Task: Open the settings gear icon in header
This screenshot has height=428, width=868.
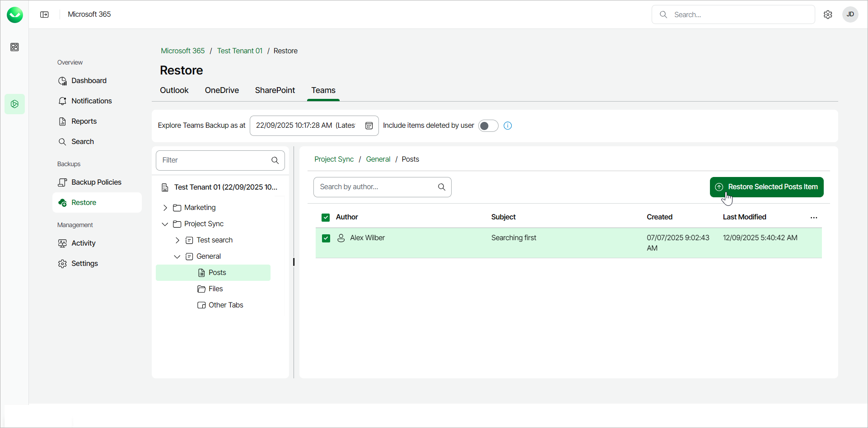Action: pyautogui.click(x=828, y=14)
